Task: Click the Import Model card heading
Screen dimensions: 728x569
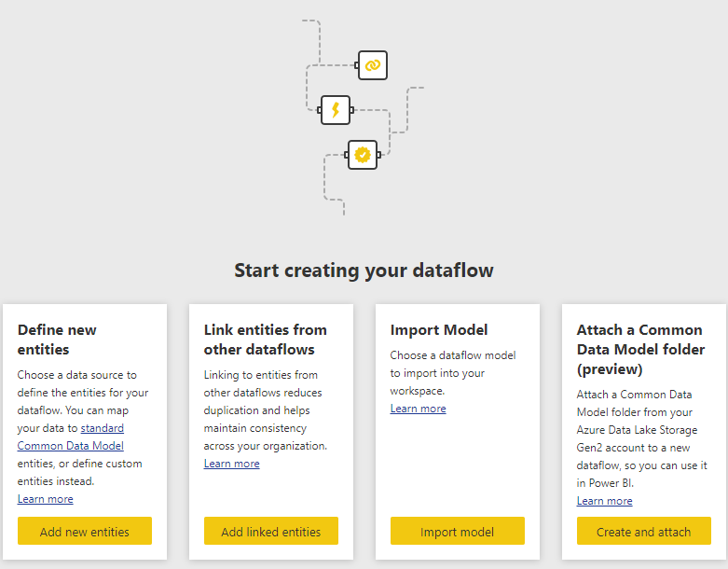Action: 438,329
